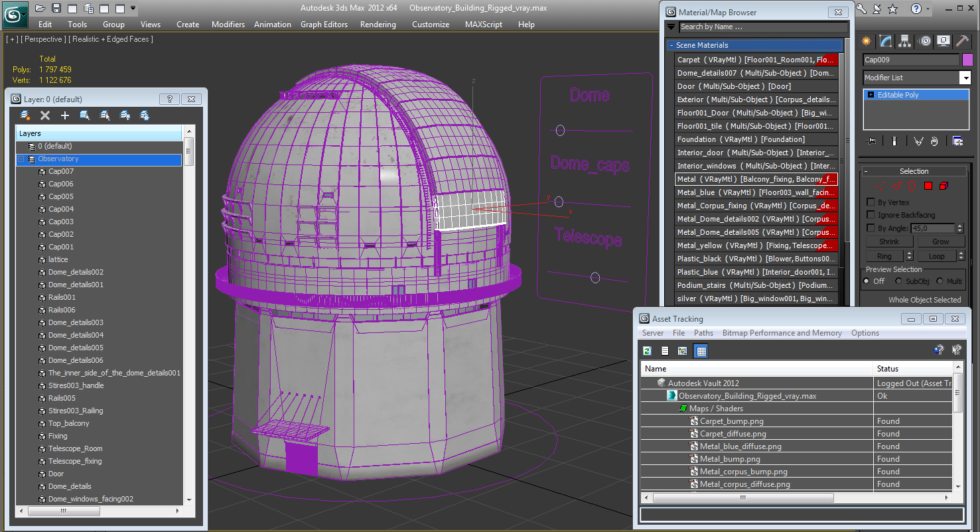The height and width of the screenshot is (532, 980).
Task: Open Motion panel wheel icon
Action: [924, 41]
